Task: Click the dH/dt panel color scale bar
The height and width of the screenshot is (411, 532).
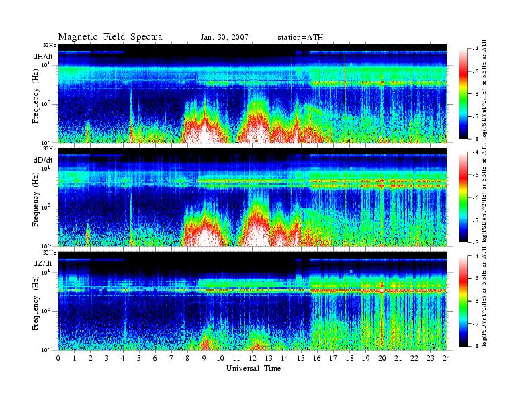Action: pos(463,94)
